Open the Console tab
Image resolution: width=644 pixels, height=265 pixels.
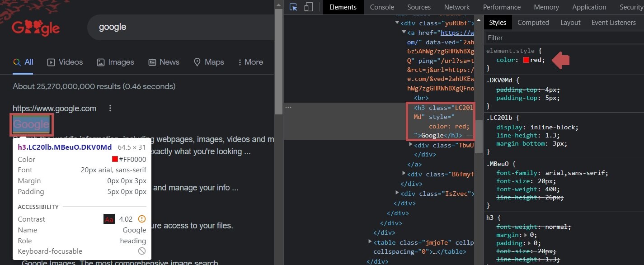click(382, 7)
